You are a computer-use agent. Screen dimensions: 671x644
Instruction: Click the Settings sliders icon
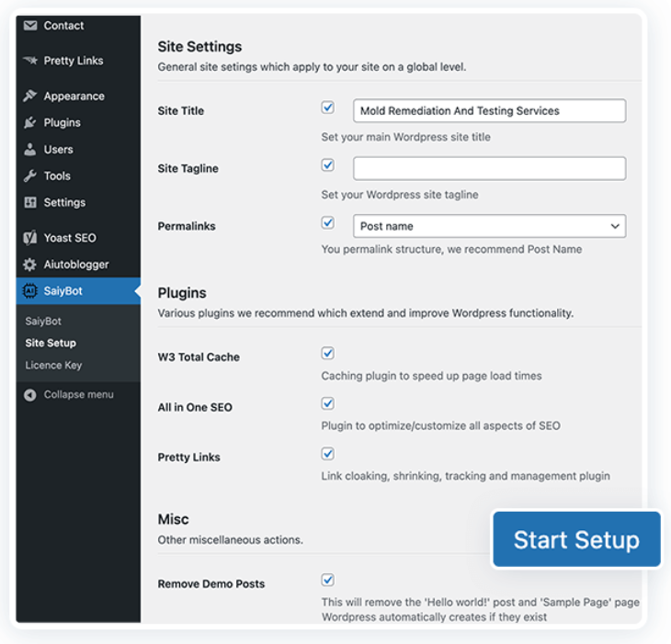(30, 202)
